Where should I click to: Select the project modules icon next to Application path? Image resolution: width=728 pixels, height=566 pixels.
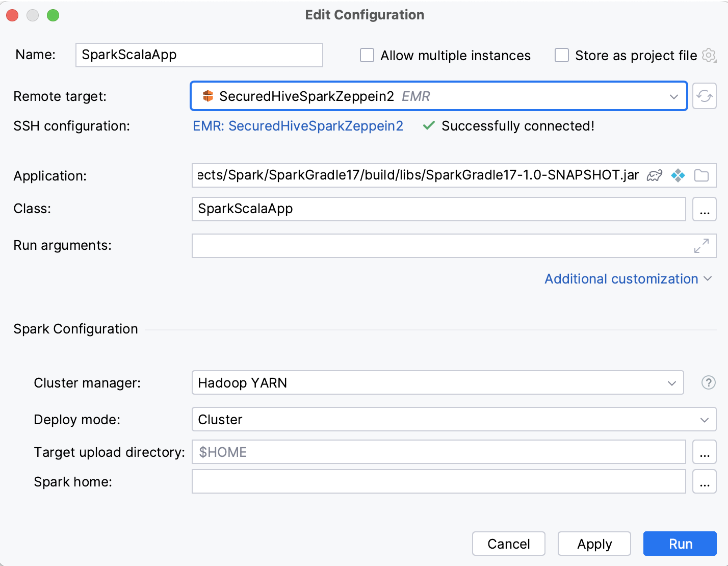(x=678, y=175)
